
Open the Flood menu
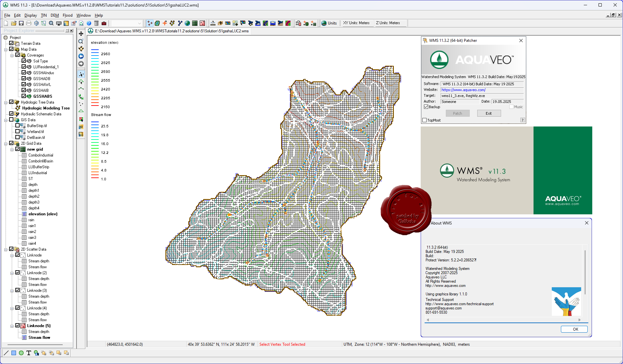pos(68,15)
